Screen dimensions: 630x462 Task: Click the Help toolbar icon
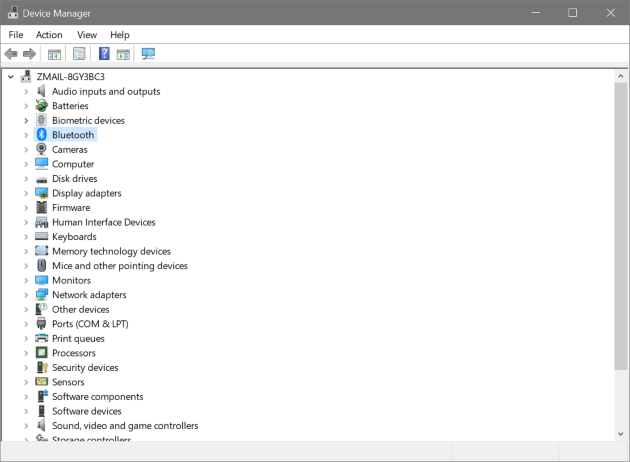tap(104, 54)
